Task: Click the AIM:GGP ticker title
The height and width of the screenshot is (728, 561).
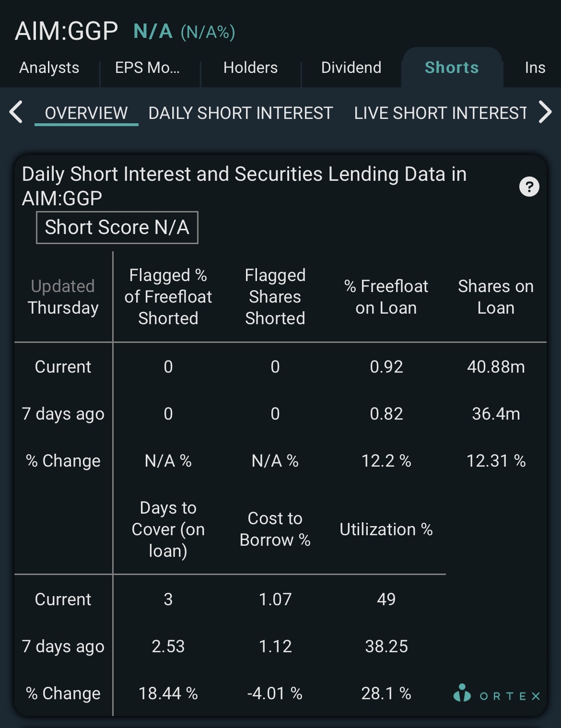Action: [x=66, y=31]
